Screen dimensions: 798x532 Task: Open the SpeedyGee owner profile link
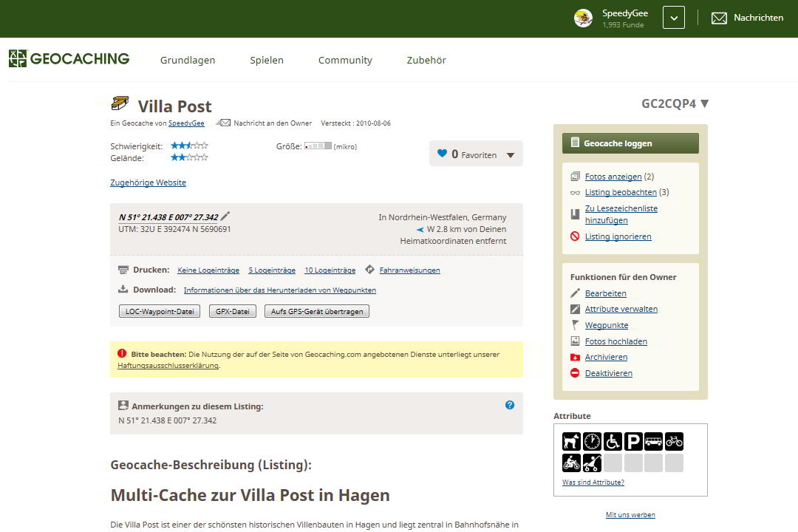(186, 123)
